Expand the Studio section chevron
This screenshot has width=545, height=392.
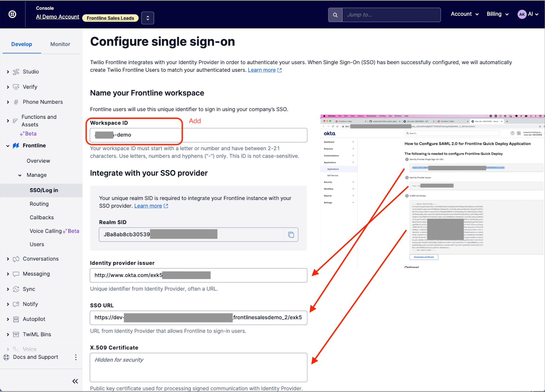coord(8,72)
